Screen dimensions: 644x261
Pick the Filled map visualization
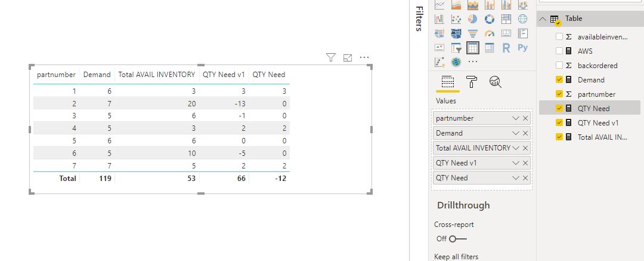[439, 33]
